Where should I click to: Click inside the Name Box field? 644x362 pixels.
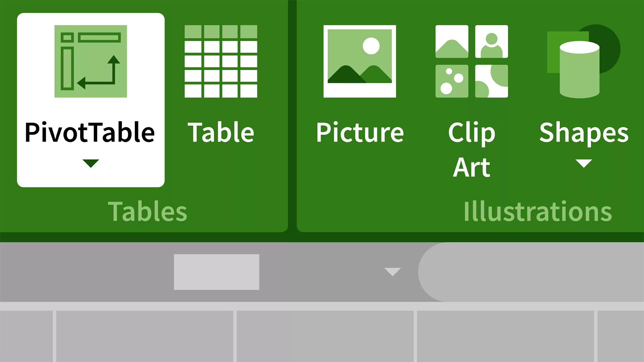[x=216, y=272]
